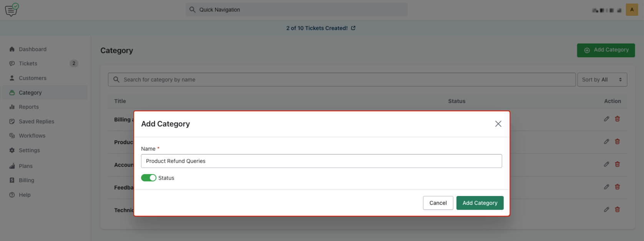
Task: Open external link icon beside Tickets Created
Action: click(353, 28)
